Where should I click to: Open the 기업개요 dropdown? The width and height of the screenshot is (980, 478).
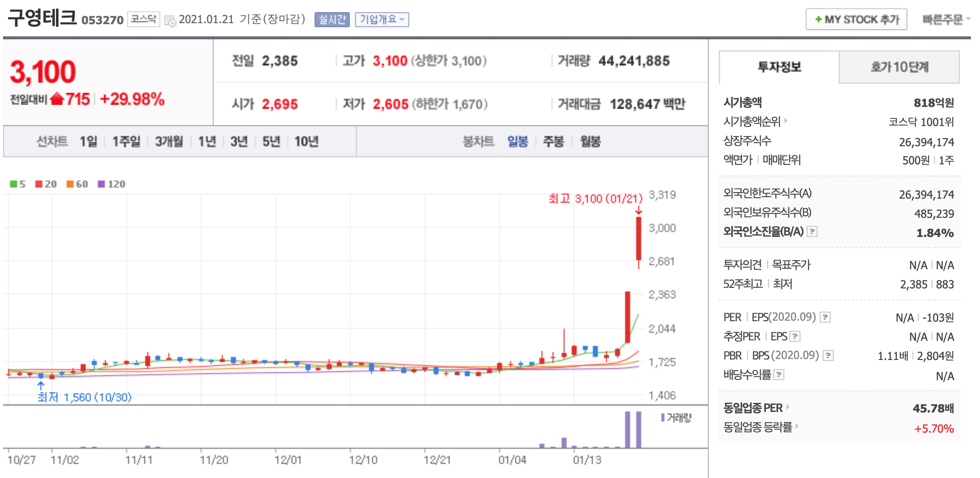382,20
